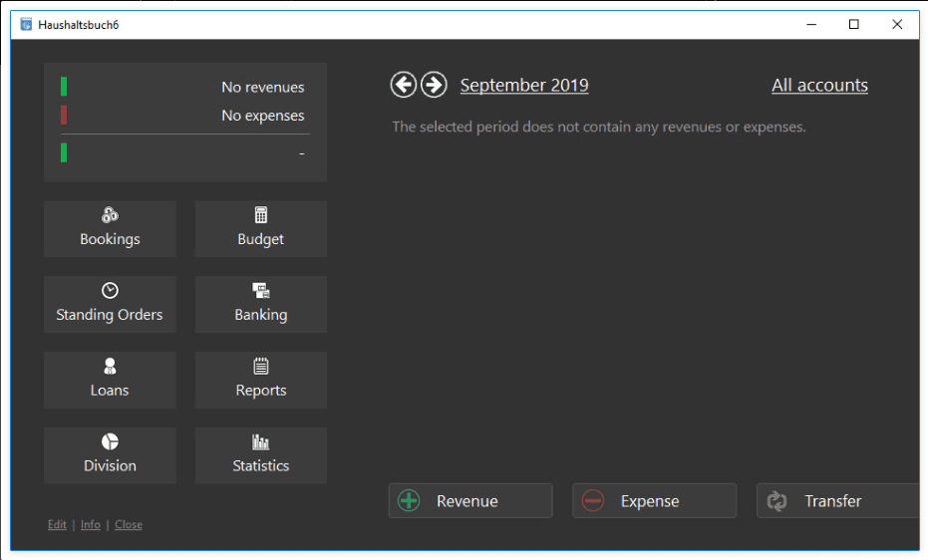The width and height of the screenshot is (928, 560).
Task: Click the green revenue indicator bar
Action: tap(64, 87)
